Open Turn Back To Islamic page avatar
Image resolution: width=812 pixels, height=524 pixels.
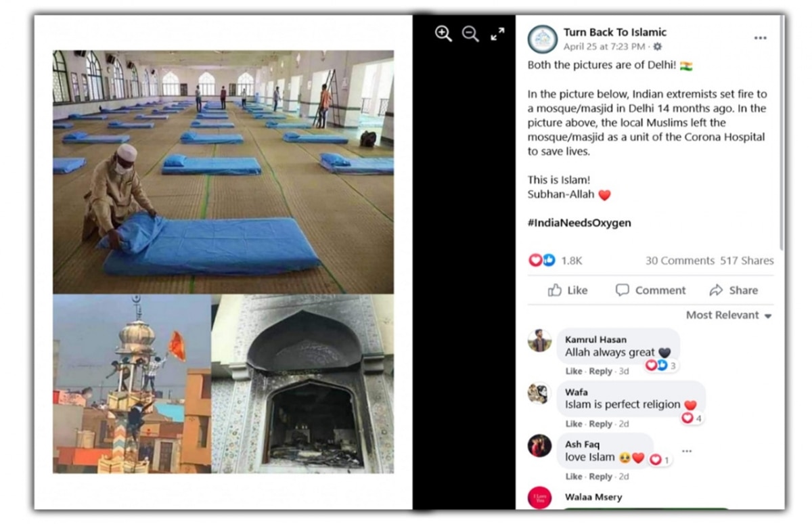coord(543,39)
